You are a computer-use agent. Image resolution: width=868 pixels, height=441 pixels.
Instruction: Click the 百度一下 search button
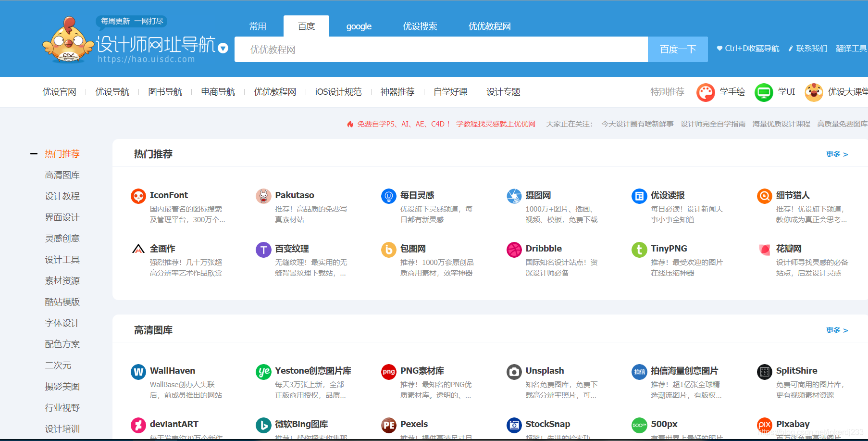pyautogui.click(x=678, y=49)
